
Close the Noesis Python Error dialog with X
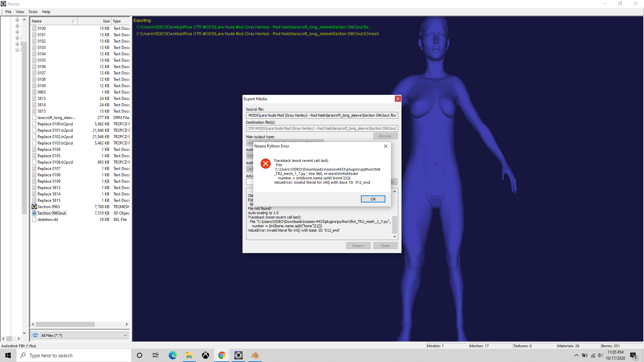click(386, 146)
